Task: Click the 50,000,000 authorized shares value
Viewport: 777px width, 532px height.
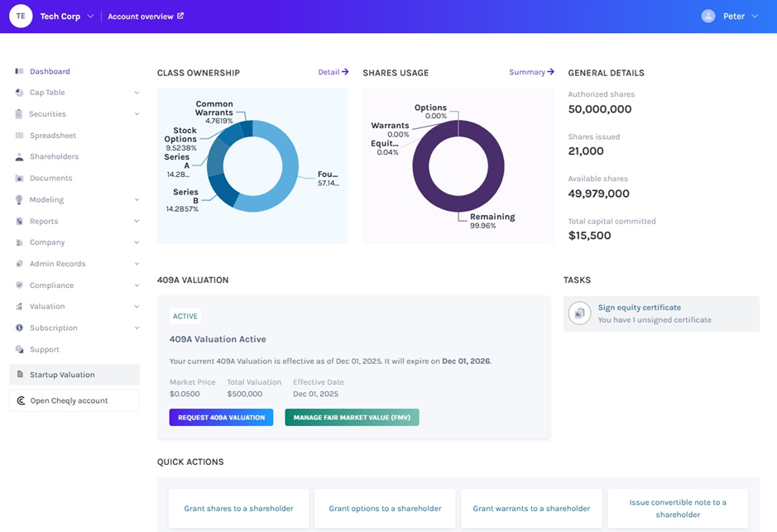Action: 600,109
